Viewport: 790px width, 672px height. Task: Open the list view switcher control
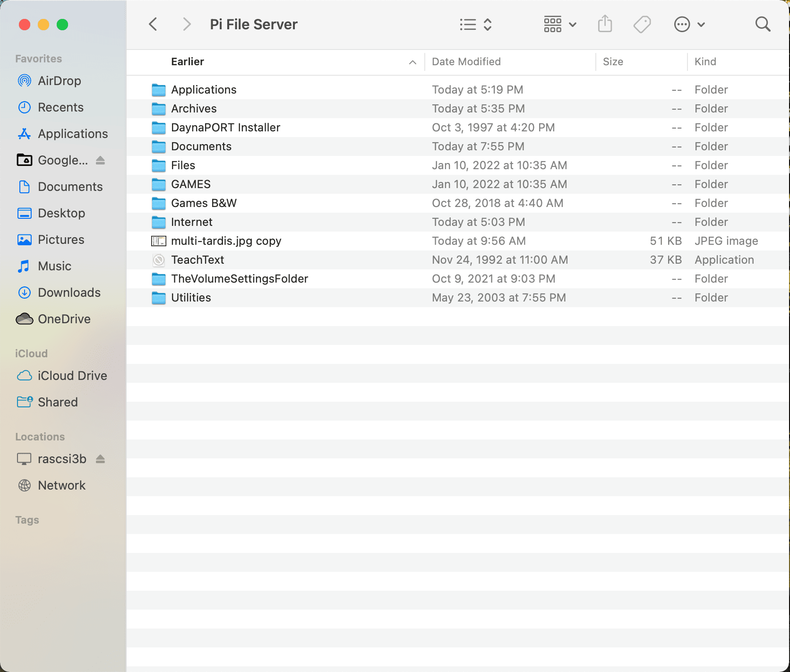[x=476, y=24]
